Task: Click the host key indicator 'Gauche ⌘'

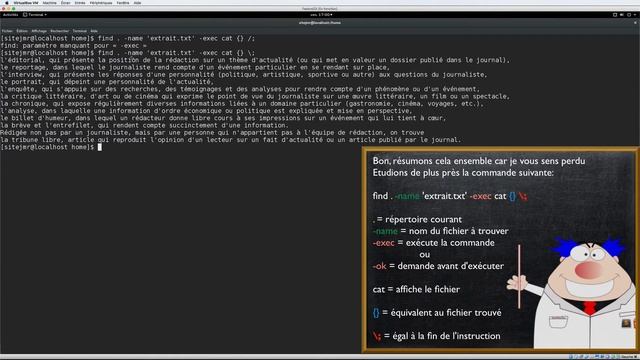Action: [x=630, y=357]
